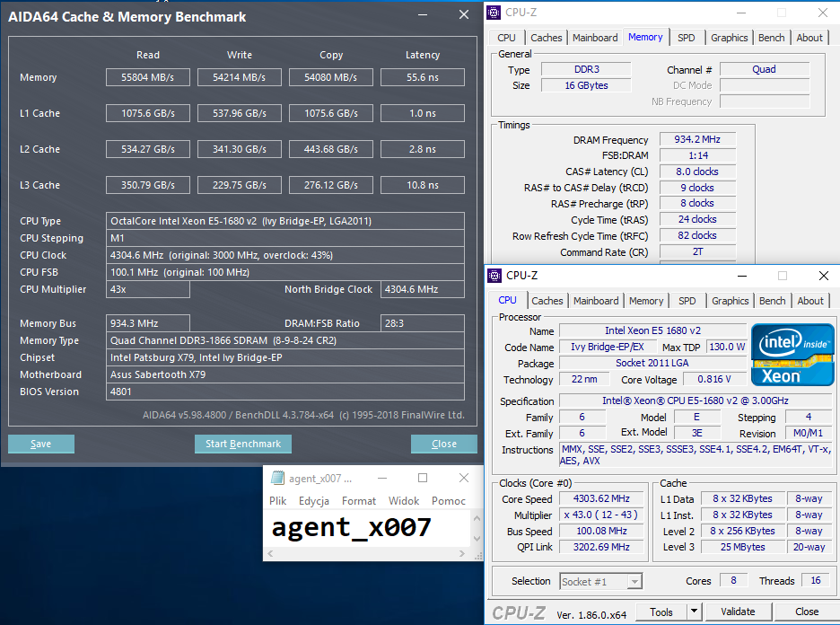Open Graphics tab in lower CPU-Z window

coord(730,301)
